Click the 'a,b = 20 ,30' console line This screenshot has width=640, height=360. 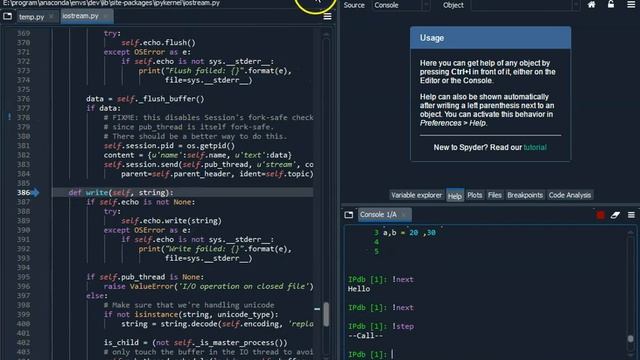pyautogui.click(x=409, y=233)
